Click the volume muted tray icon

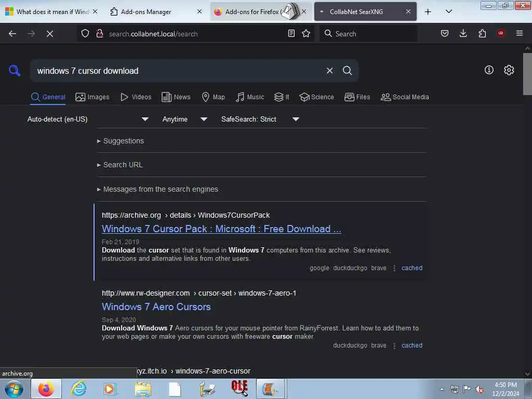coord(480,390)
